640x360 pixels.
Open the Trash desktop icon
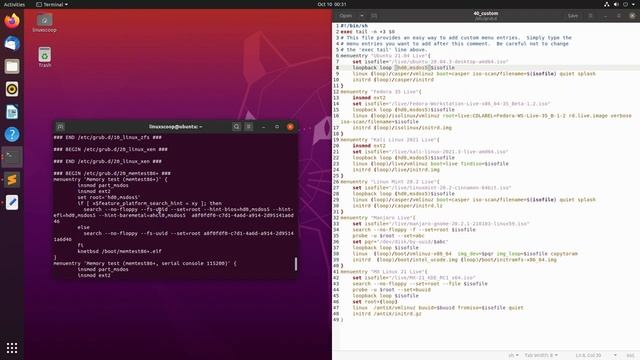coord(44,57)
